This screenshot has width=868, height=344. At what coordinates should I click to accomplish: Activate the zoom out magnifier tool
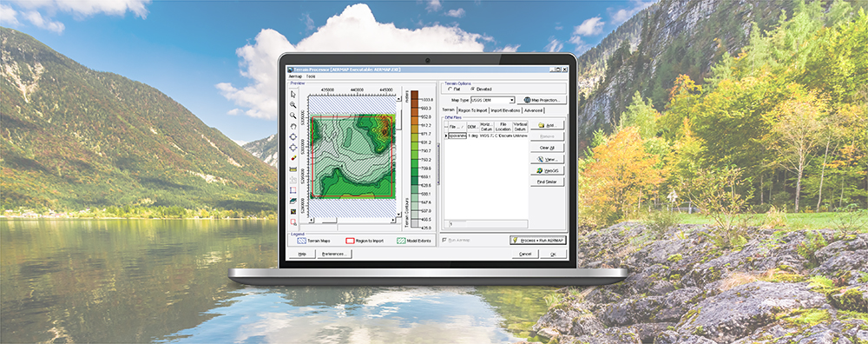click(x=293, y=116)
